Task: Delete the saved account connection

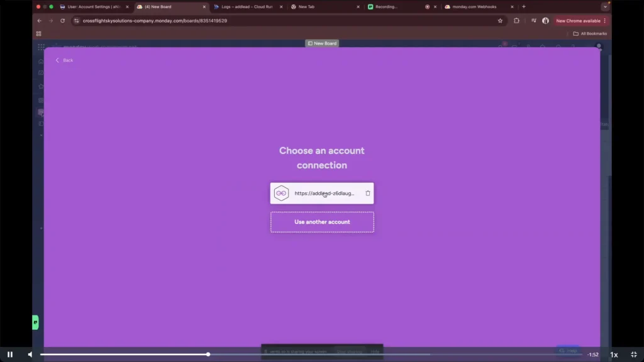Action: click(368, 194)
